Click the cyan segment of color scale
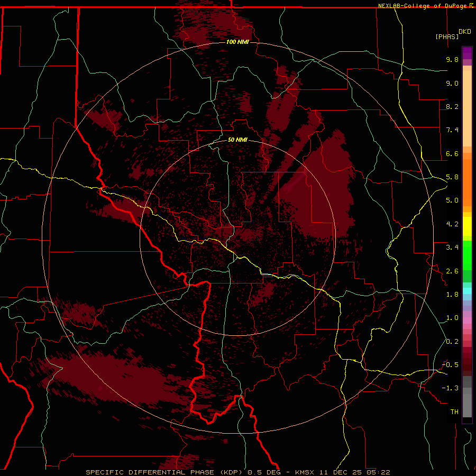The image size is (476, 476). click(467, 291)
